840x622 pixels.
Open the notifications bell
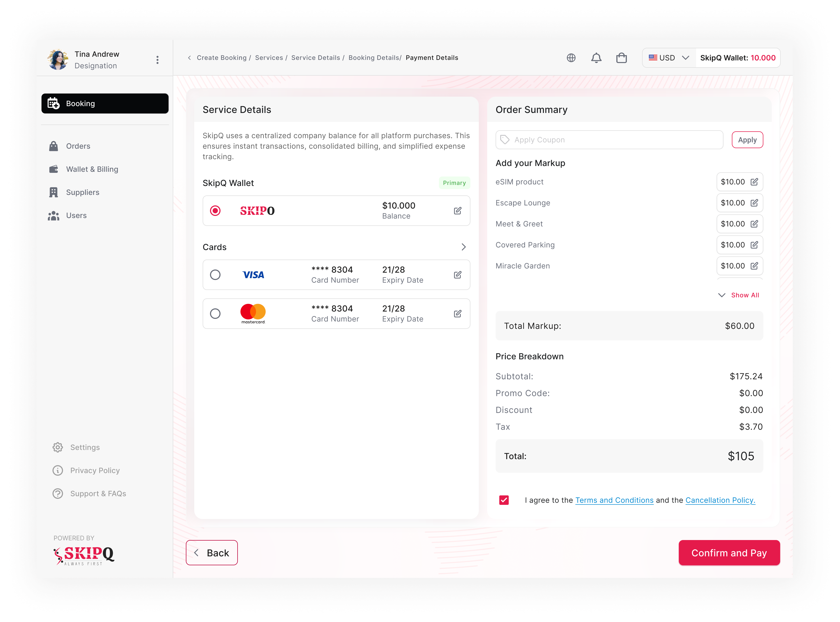(x=596, y=58)
